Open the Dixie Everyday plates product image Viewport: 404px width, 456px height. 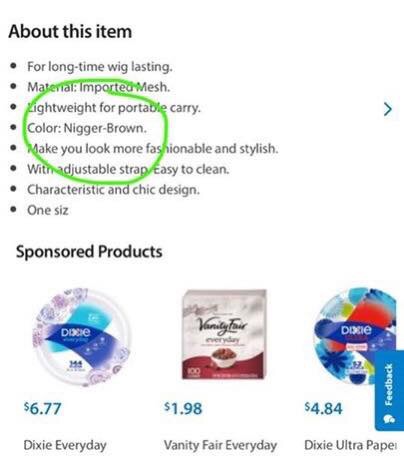[x=81, y=336]
